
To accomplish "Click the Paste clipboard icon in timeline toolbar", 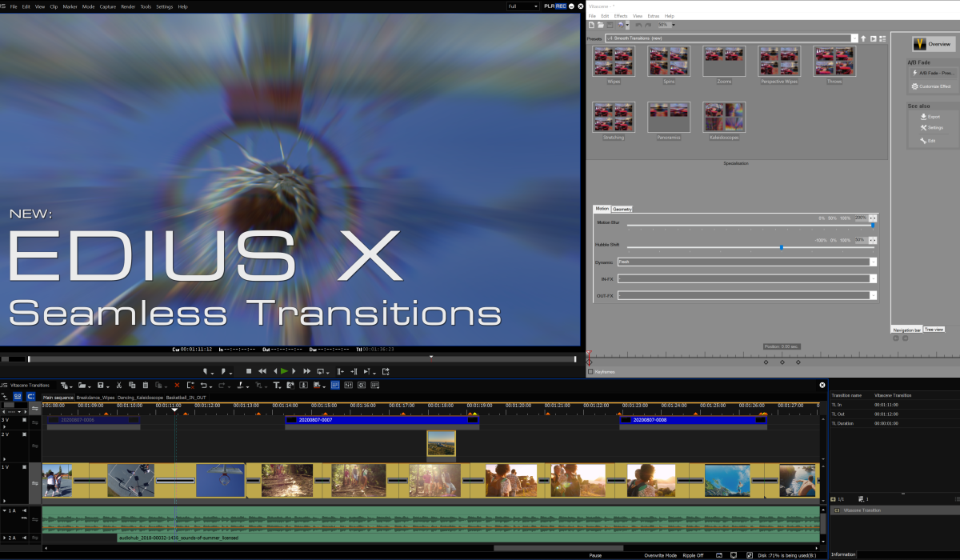I will tap(146, 385).
